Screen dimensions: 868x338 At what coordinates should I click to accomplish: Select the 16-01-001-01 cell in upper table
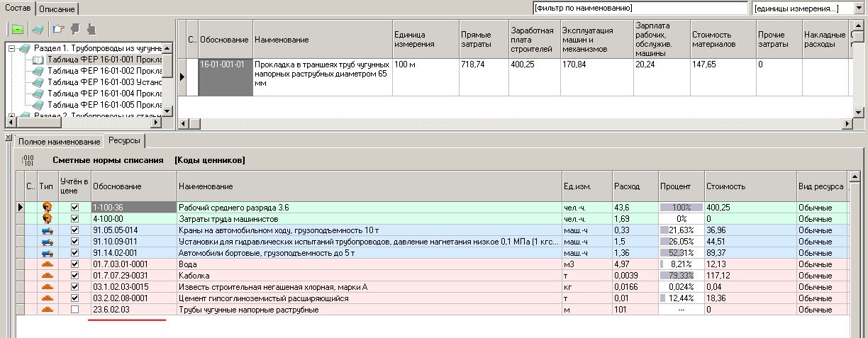click(x=224, y=77)
